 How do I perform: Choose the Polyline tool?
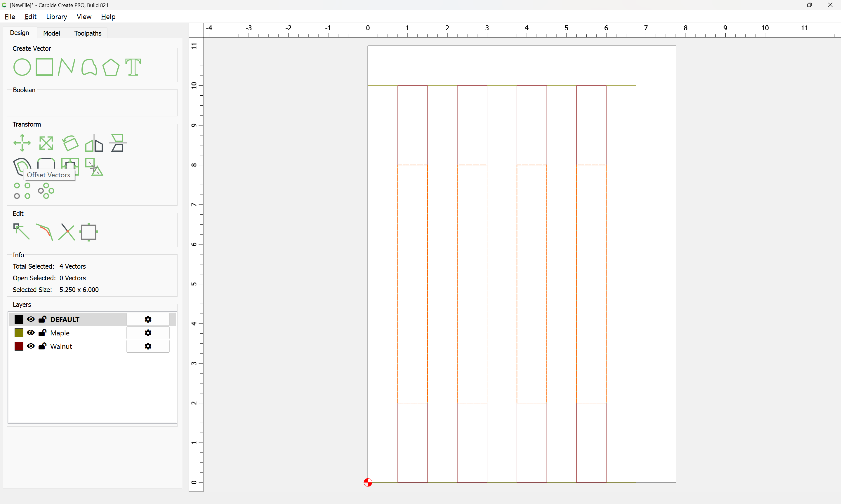(x=66, y=67)
